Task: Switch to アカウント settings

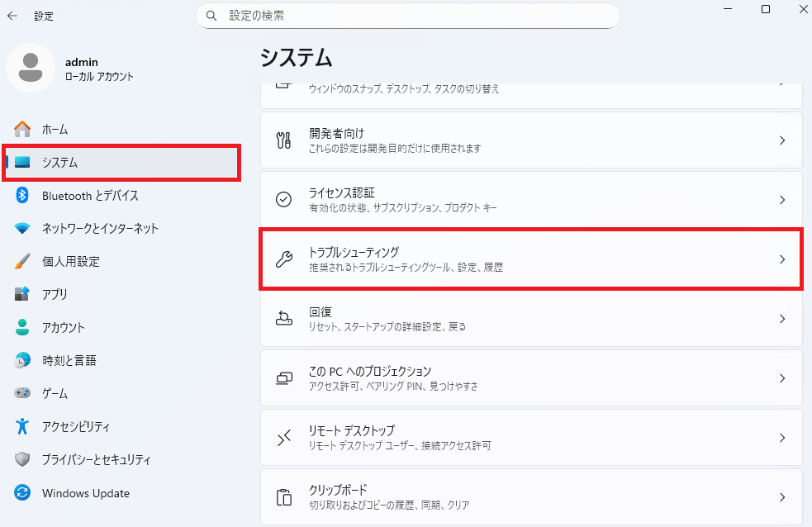Action: click(121, 327)
